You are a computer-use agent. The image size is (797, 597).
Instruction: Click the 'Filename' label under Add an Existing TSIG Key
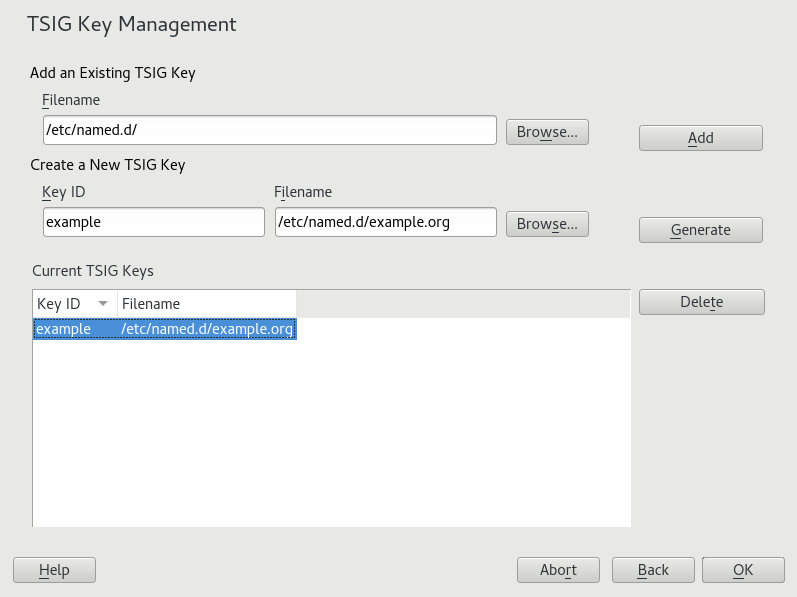pos(71,100)
